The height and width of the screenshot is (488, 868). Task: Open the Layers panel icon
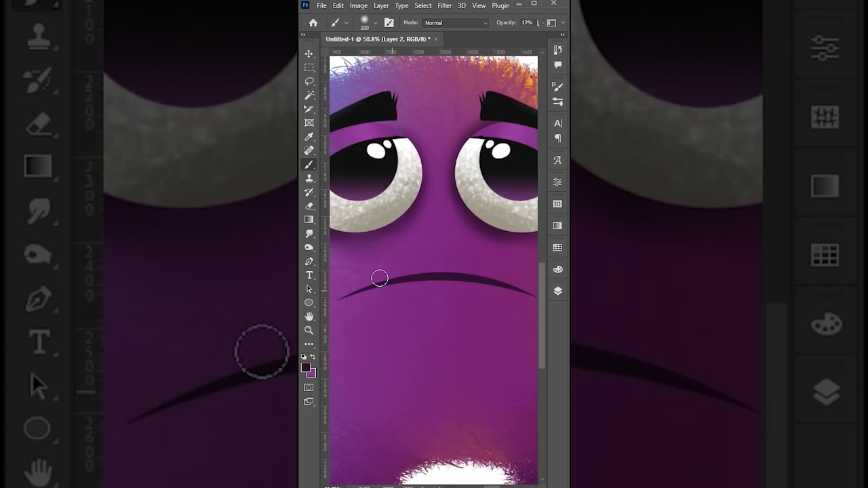(557, 291)
